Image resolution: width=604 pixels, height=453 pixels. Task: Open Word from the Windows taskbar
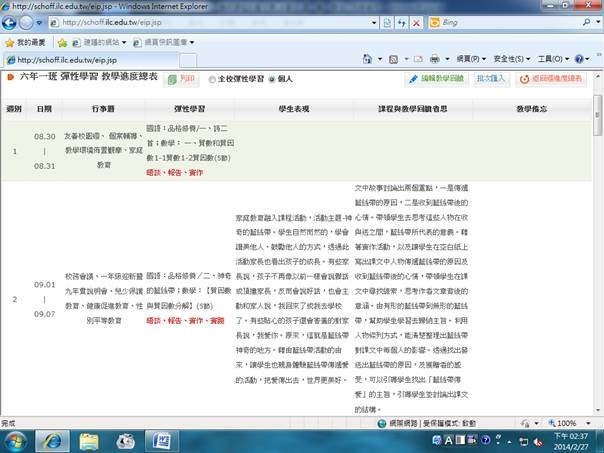(x=164, y=440)
